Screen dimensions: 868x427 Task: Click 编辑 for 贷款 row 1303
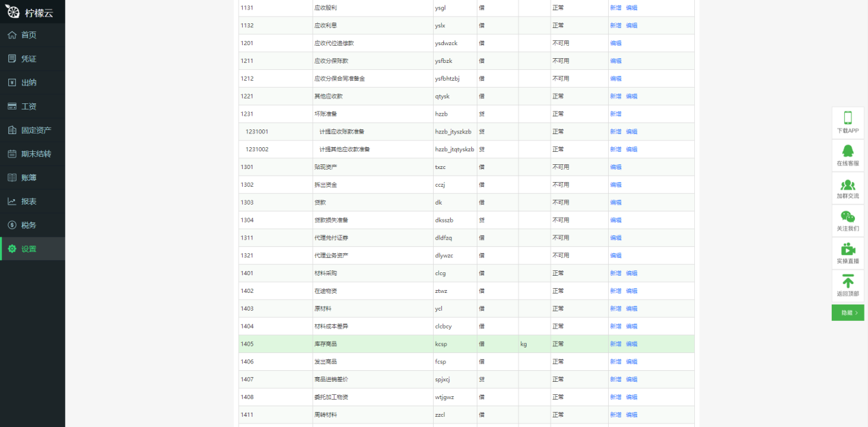click(x=616, y=203)
